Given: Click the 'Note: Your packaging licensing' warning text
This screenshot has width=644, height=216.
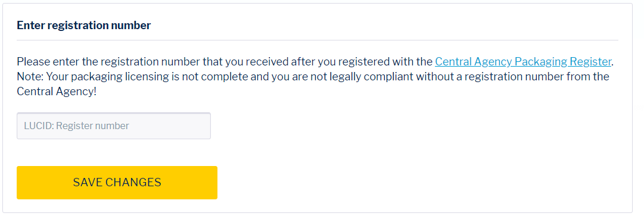Looking at the screenshot, I should pos(313,77).
